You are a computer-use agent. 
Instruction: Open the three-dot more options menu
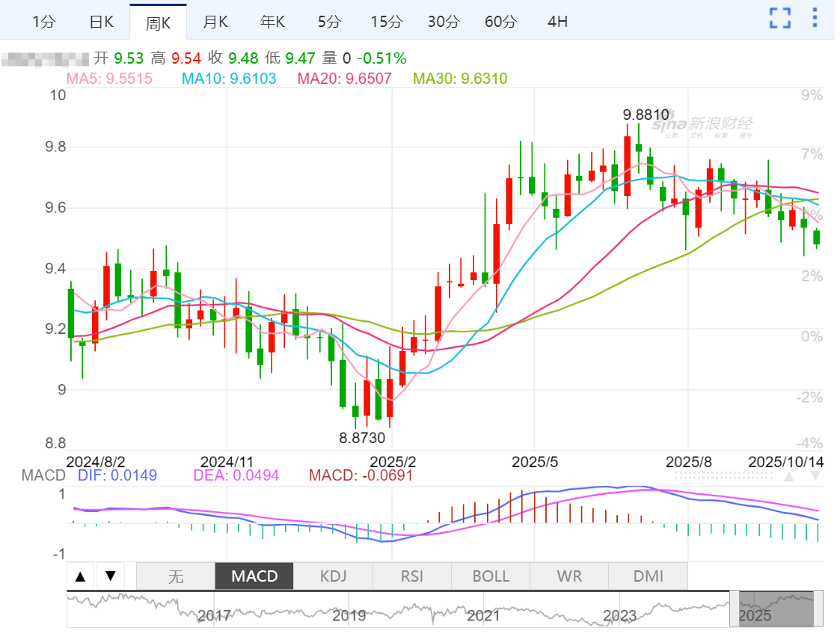[x=815, y=19]
